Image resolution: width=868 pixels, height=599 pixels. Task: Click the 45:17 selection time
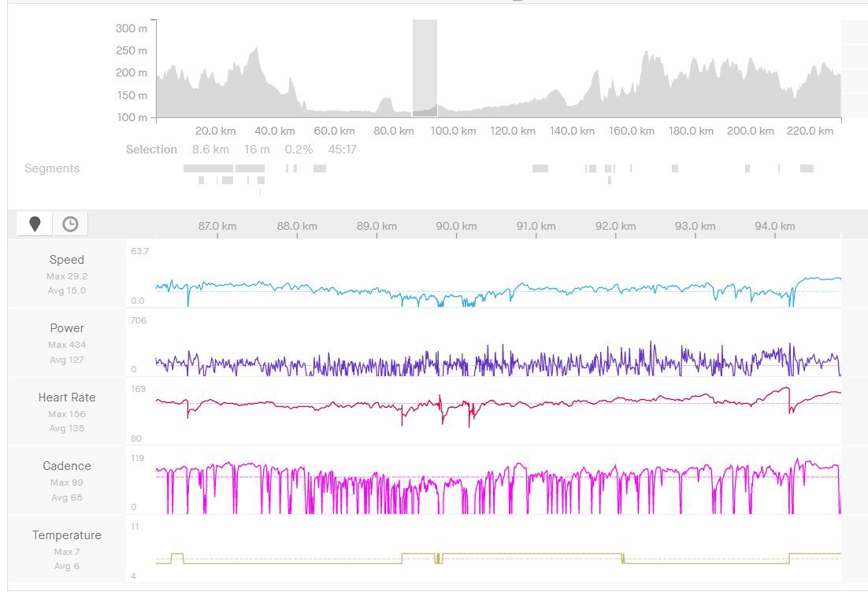343,150
